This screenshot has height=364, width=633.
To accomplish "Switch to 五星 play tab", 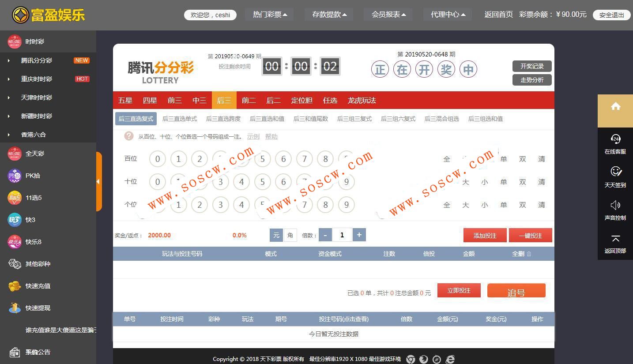I will click(125, 100).
